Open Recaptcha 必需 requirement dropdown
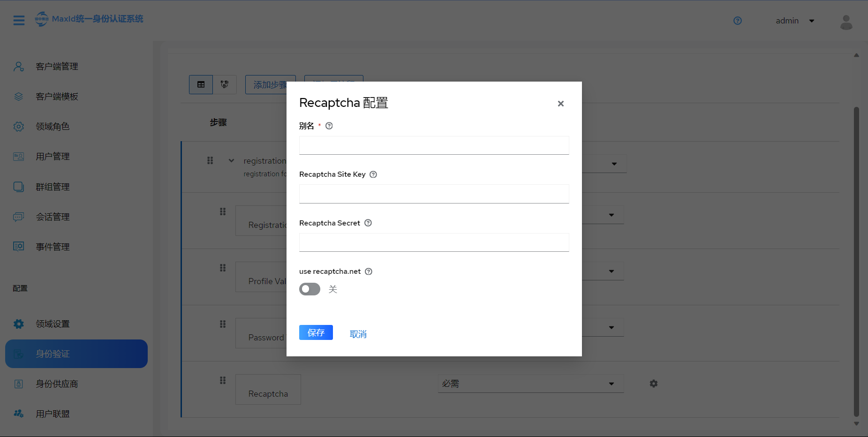Viewport: 868px width, 437px height. click(531, 384)
